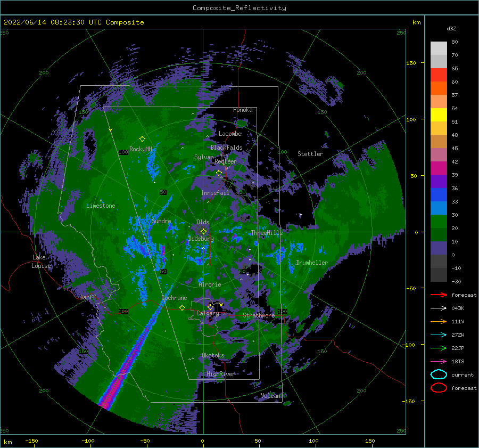Click white plus marker south of Stettler

301,214
